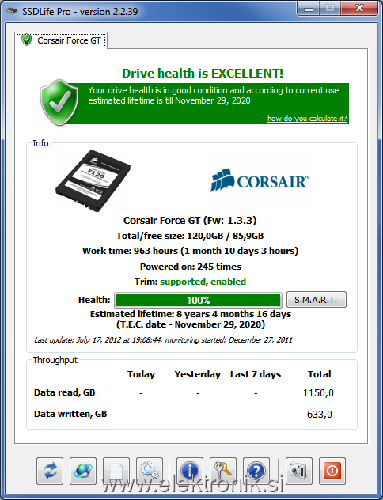Click 'Powered on: 245 times' text
The image size is (383, 500).
click(190, 267)
